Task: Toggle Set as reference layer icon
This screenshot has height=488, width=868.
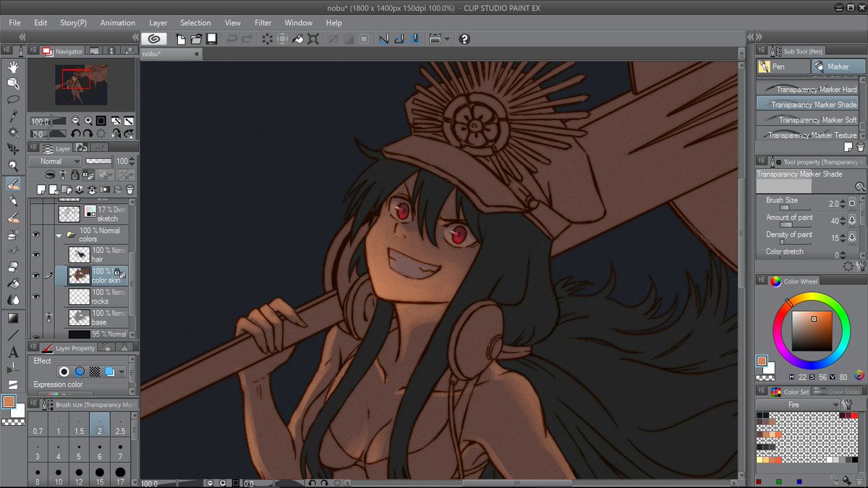Action: 64,175
